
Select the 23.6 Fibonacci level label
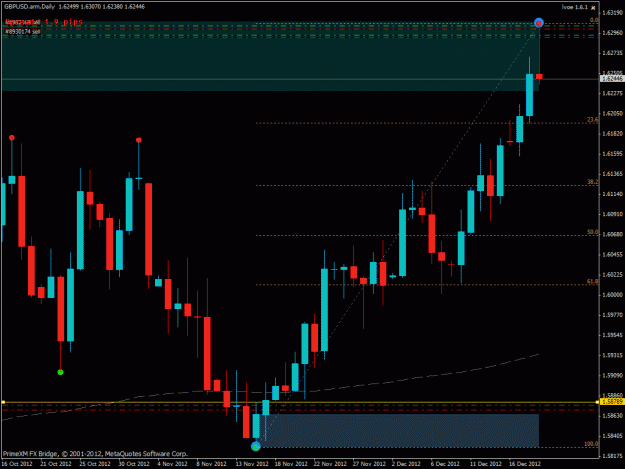coord(592,120)
